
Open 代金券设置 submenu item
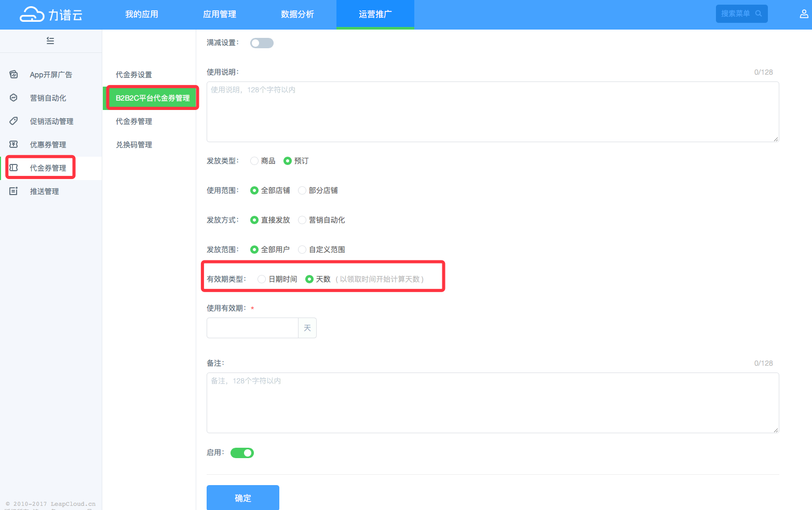pos(134,75)
